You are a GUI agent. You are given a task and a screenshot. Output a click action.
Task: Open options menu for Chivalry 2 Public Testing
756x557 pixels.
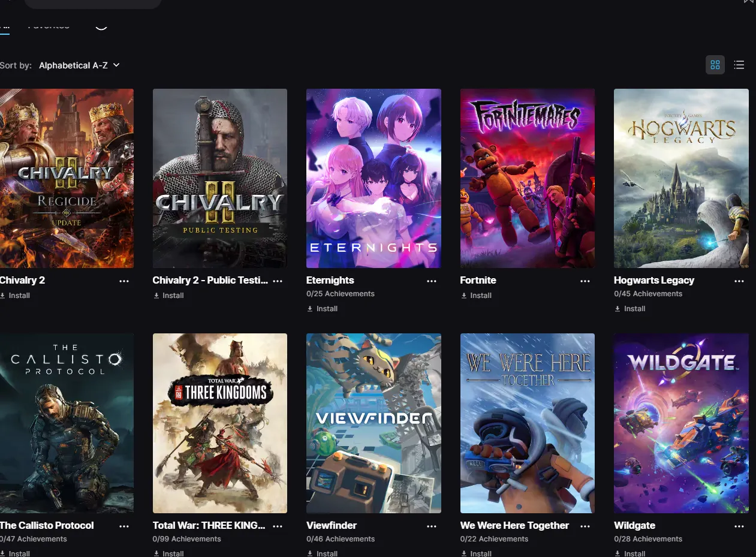(278, 281)
